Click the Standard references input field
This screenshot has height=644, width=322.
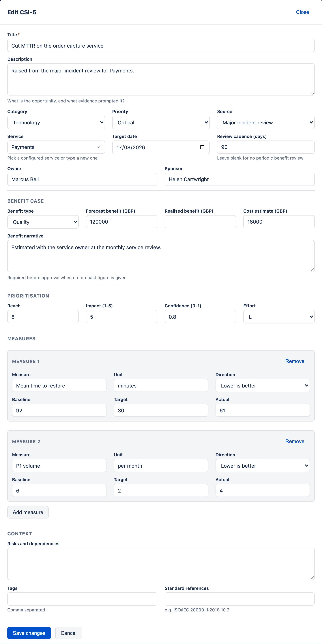click(x=239, y=599)
